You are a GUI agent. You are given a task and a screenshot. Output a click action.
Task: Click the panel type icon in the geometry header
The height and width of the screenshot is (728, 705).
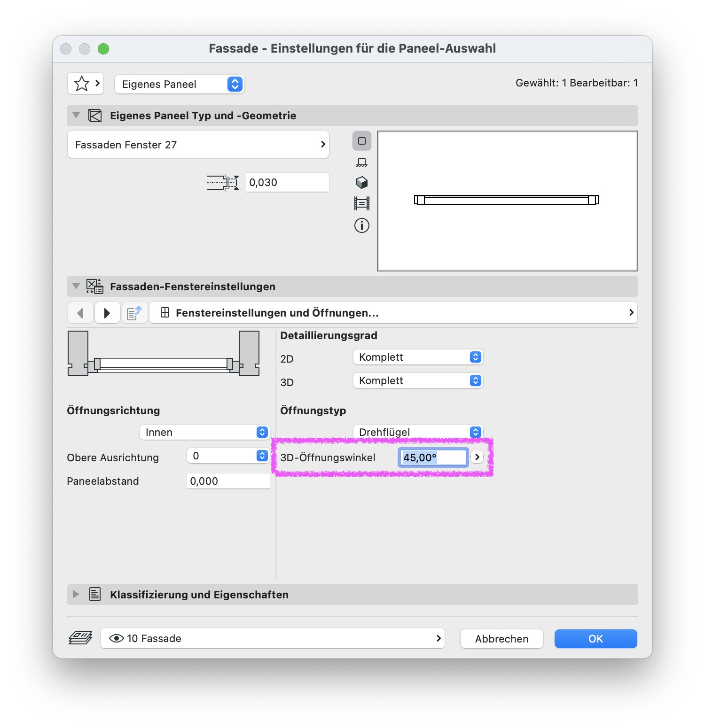[95, 116]
